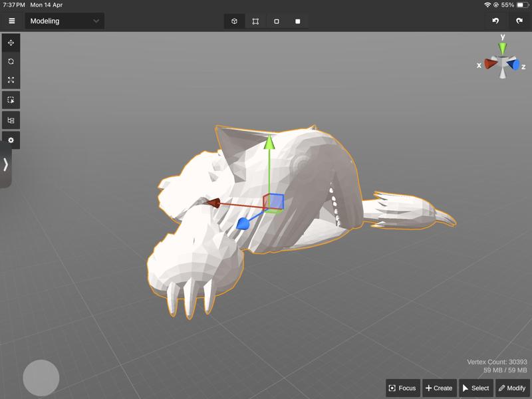Viewport: 532px width, 399px height.
Task: Open the scene hierarchy panel
Action: click(11, 120)
